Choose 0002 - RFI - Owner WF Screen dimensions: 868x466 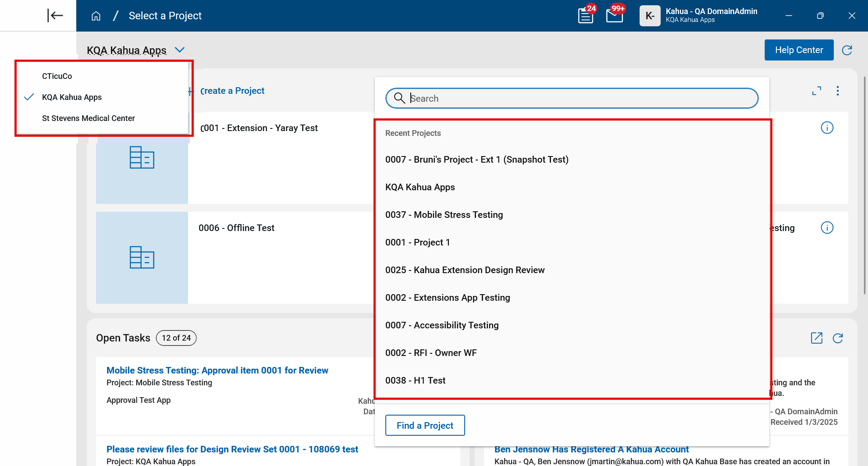pos(572,353)
